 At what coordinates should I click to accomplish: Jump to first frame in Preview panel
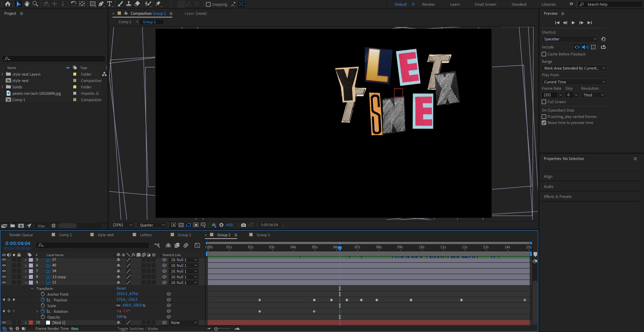tap(557, 23)
